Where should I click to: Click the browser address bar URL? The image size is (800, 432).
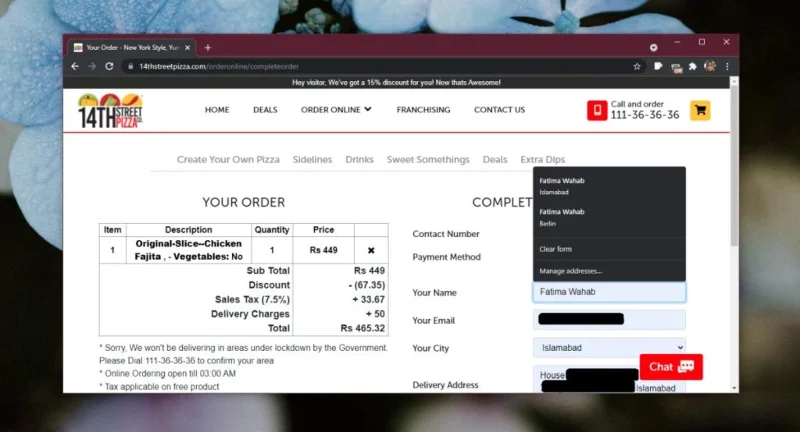tap(219, 66)
